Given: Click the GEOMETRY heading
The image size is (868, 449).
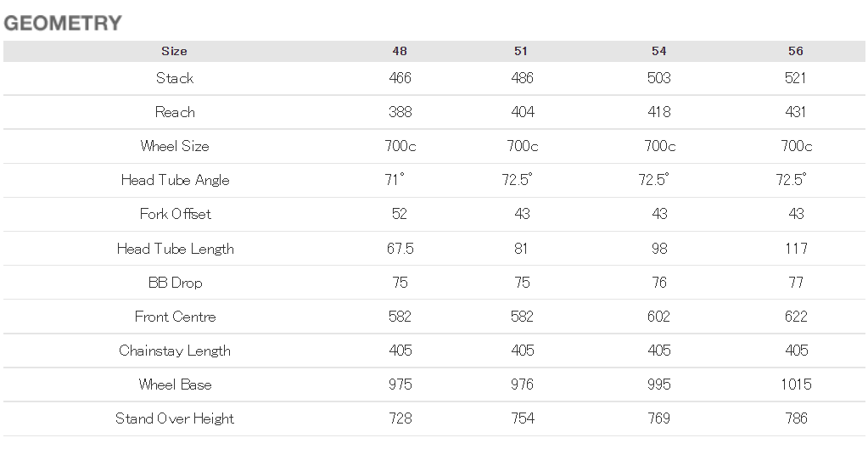Looking at the screenshot, I should pyautogui.click(x=63, y=23).
